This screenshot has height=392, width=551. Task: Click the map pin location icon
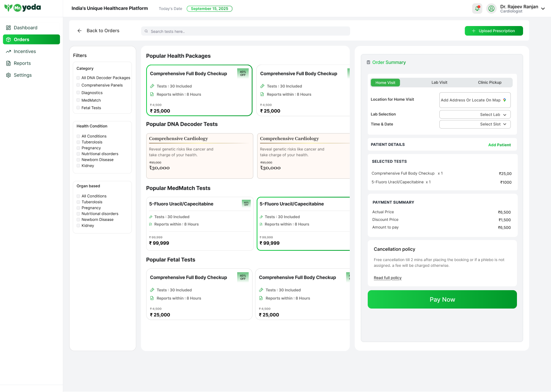pos(505,100)
